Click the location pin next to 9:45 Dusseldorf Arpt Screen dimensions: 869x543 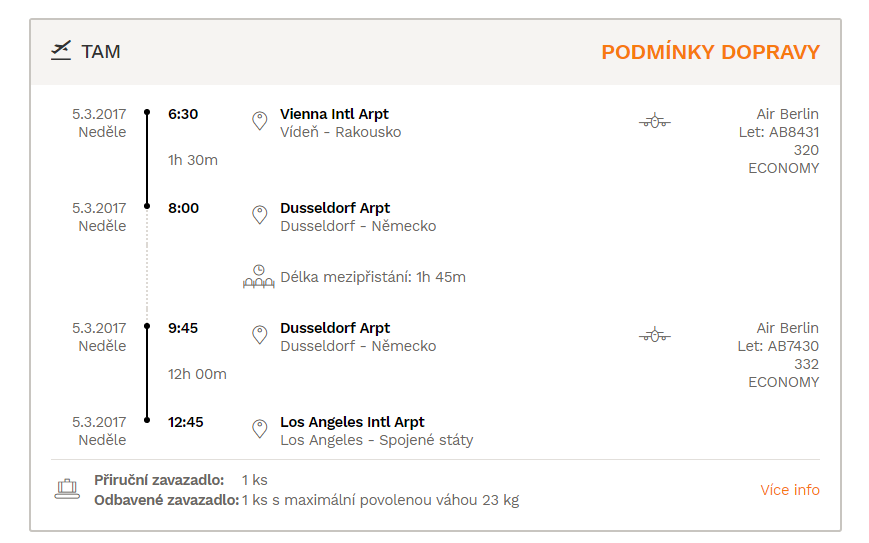[259, 335]
